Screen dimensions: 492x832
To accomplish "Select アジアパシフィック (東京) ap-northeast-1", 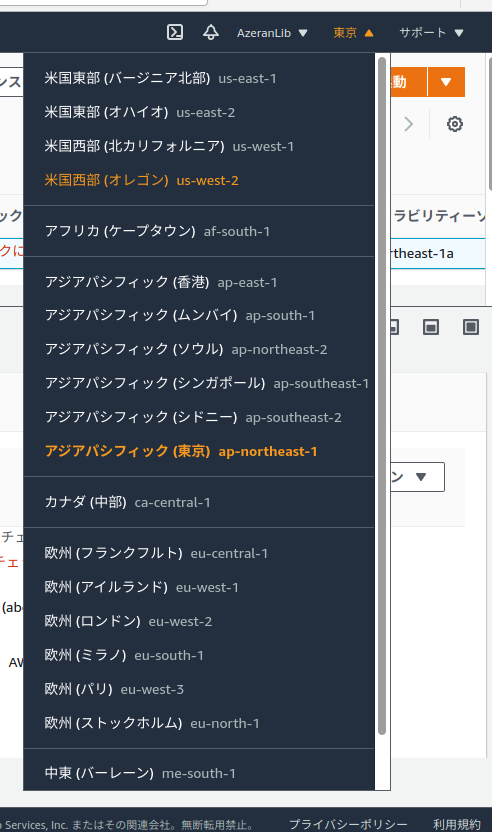I will point(199,451).
